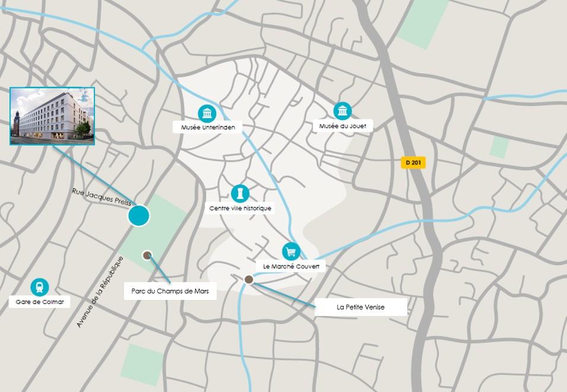The height and width of the screenshot is (392, 567).
Task: Click the Musée Unterlinden museum icon
Action: pos(207,113)
